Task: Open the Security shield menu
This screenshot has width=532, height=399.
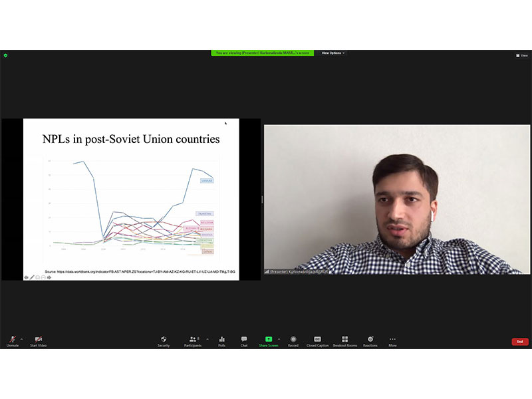Action: 164,341
